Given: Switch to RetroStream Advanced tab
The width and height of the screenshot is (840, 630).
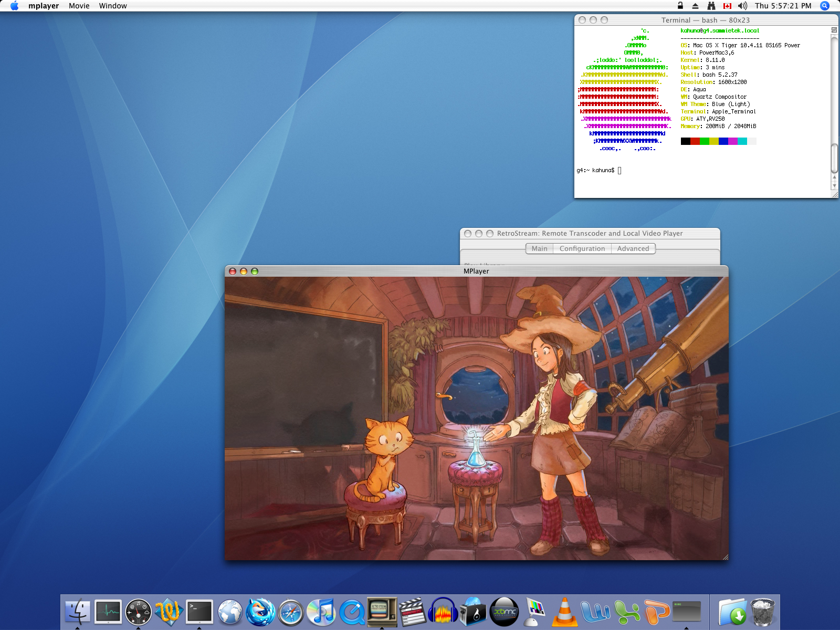Looking at the screenshot, I should (633, 249).
